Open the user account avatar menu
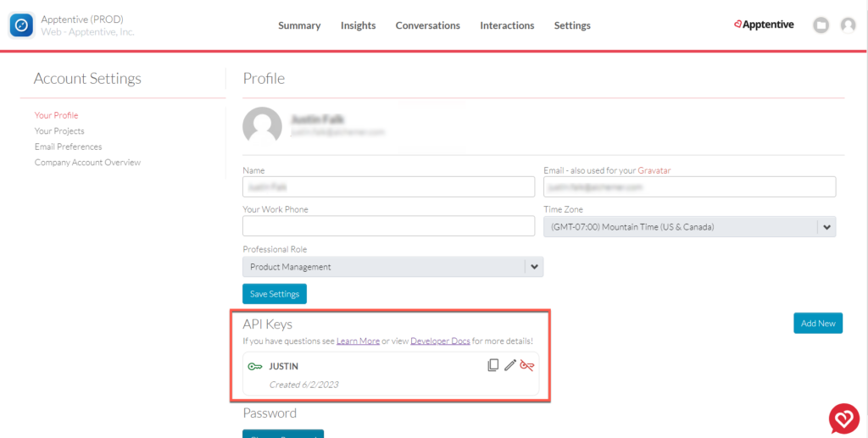The height and width of the screenshot is (438, 868). pyautogui.click(x=848, y=25)
